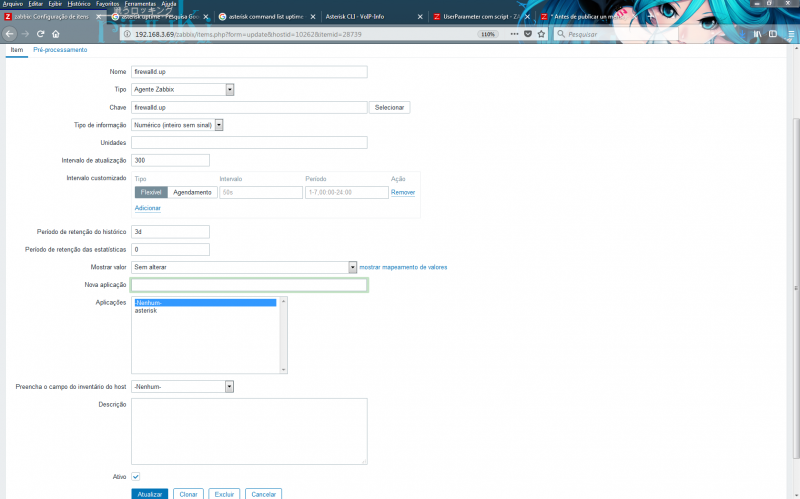Close the asterisk command list uptime tab
The width and height of the screenshot is (800, 499).
[313, 17]
